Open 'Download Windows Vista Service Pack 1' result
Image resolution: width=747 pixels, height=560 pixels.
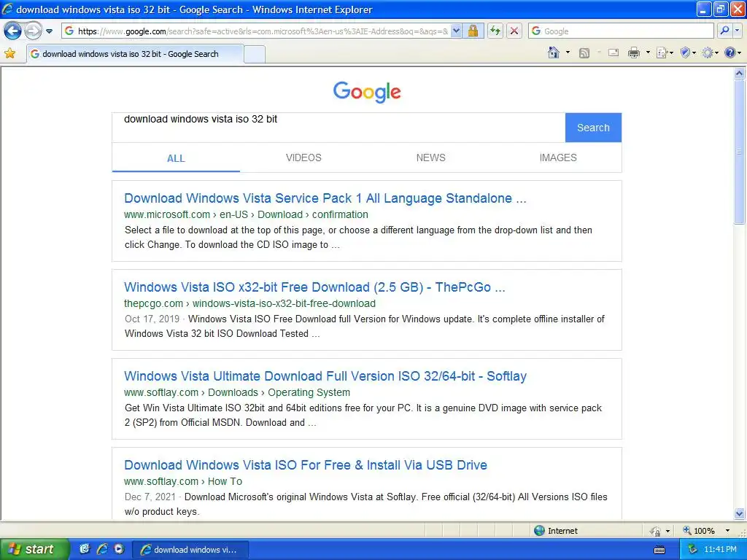point(325,198)
